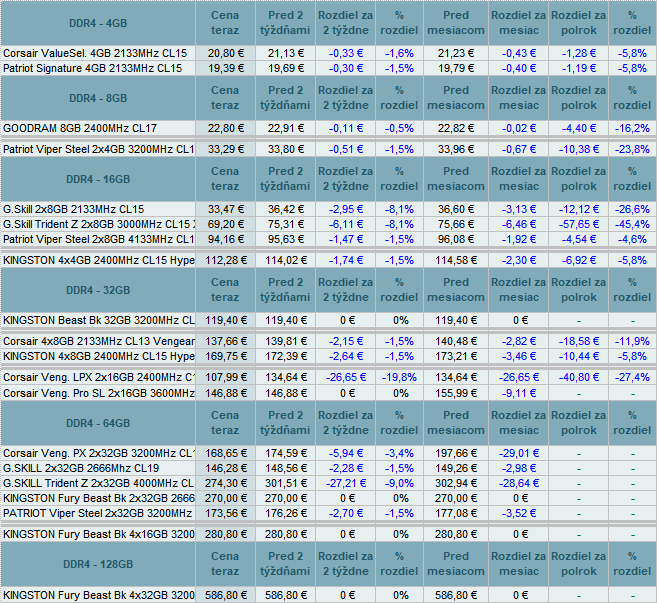Select Patriot Viper Steel 2x8GB 4133MHz name
The width and height of the screenshot is (657, 603).
(x=98, y=239)
